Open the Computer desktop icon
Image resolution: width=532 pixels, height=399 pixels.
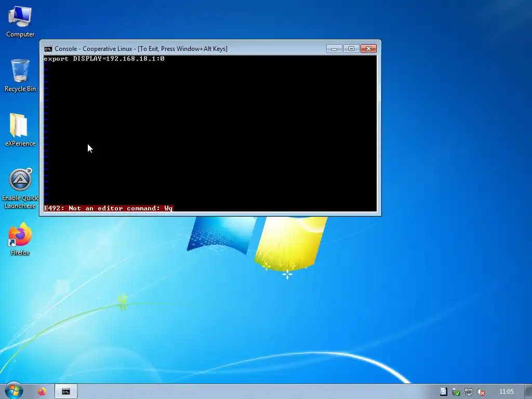click(x=20, y=22)
